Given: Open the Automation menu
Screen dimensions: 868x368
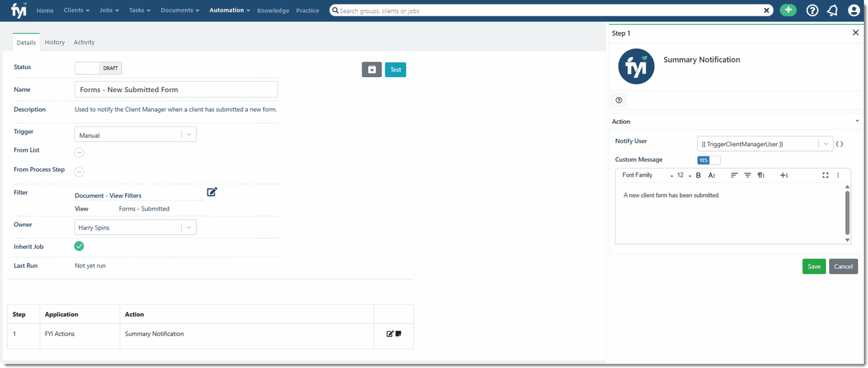Looking at the screenshot, I should coord(229,10).
